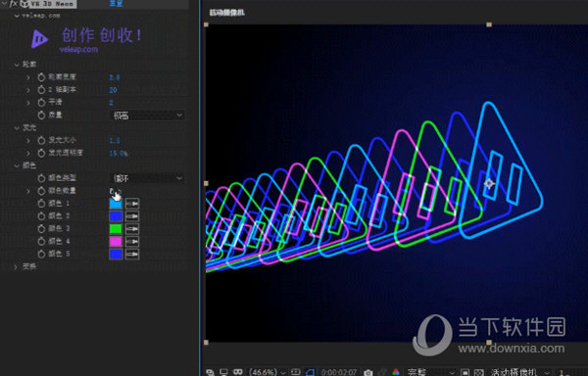Pick color with 颜色 3 eyedropper
Image resolution: width=588 pixels, height=376 pixels.
pos(132,229)
